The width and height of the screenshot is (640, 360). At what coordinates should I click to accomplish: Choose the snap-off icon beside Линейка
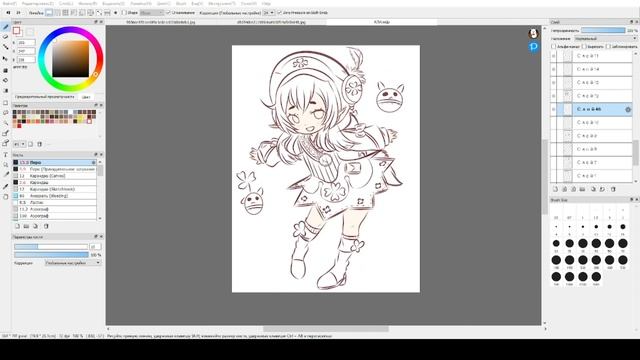click(x=49, y=13)
